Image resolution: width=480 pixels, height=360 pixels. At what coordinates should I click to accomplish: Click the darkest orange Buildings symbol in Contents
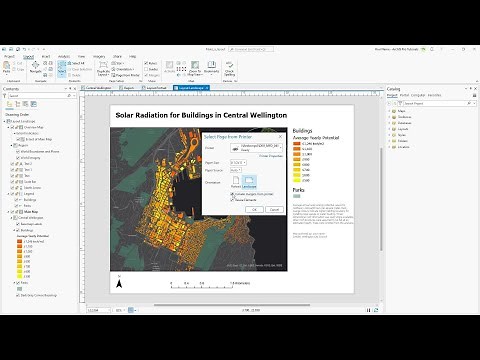(x=19, y=241)
